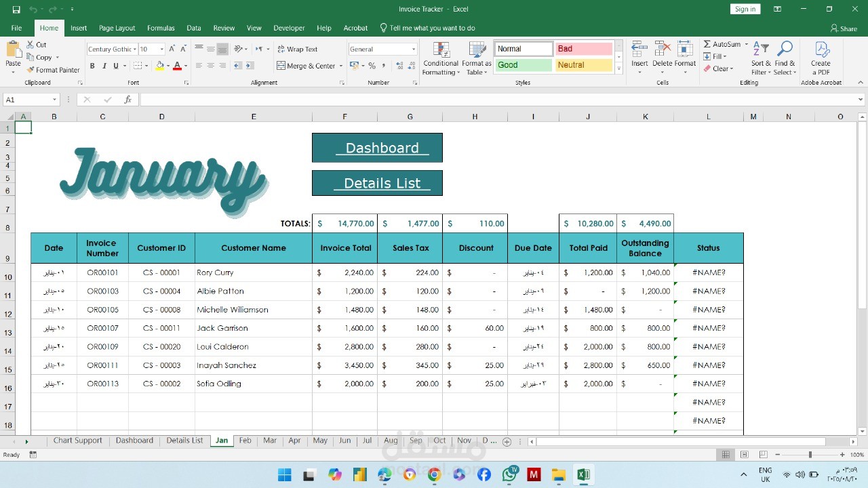Image resolution: width=868 pixels, height=488 pixels.
Task: Toggle italic formatting
Action: [x=104, y=66]
